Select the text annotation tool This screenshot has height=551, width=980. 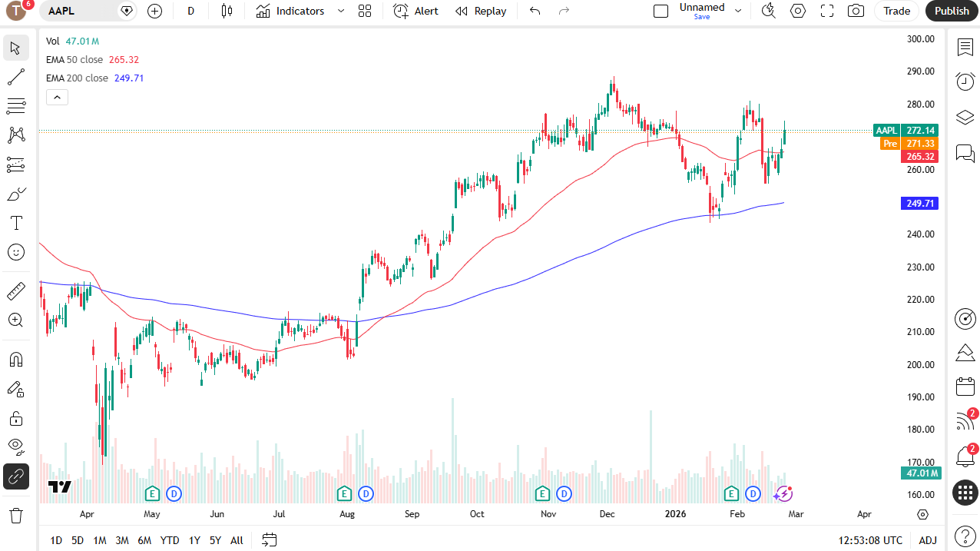tap(16, 223)
